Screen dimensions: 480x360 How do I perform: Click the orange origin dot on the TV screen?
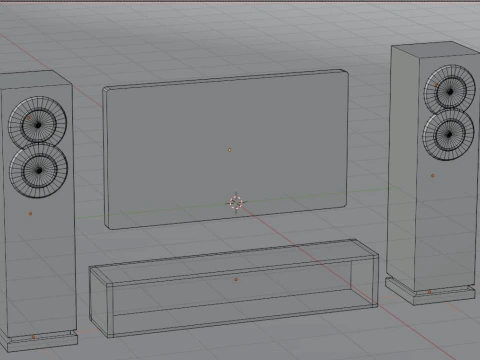point(229,150)
